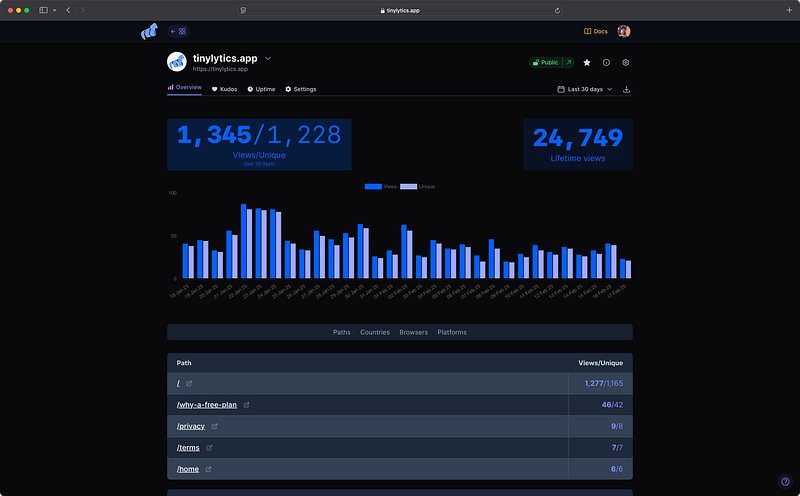Viewport: 800px width, 496px height.
Task: Star this site as a favorite
Action: (587, 62)
